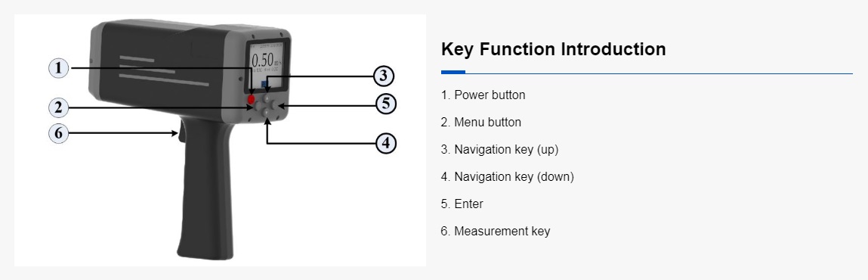The width and height of the screenshot is (868, 280).
Task: Select "6. Measurement key" list entry
Action: (495, 231)
